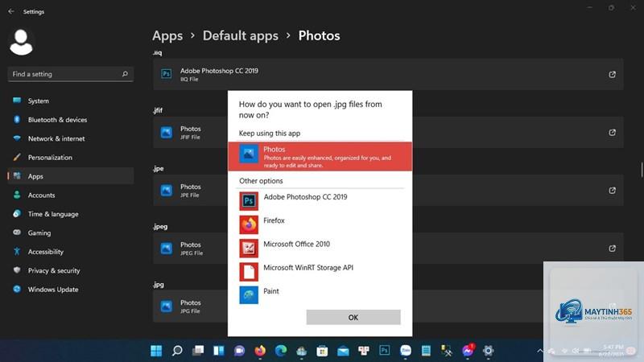Open Microsoft Store from the taskbar
The width and height of the screenshot is (644, 362).
click(x=322, y=351)
